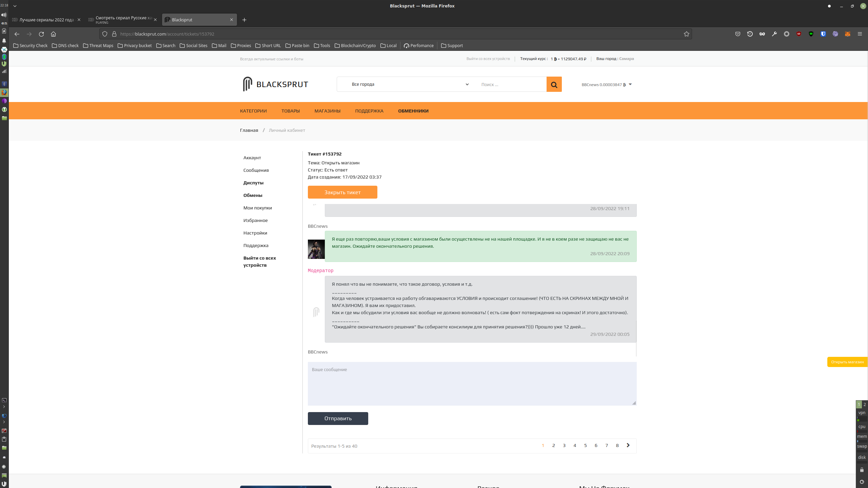Click into the 'Ваше сообщение' text area
The height and width of the screenshot is (488, 868).
coord(472,384)
